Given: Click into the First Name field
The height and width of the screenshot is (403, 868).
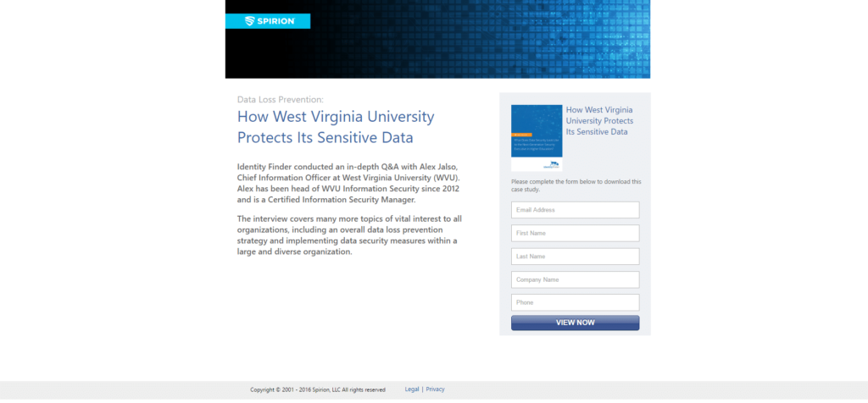Looking at the screenshot, I should tap(575, 233).
